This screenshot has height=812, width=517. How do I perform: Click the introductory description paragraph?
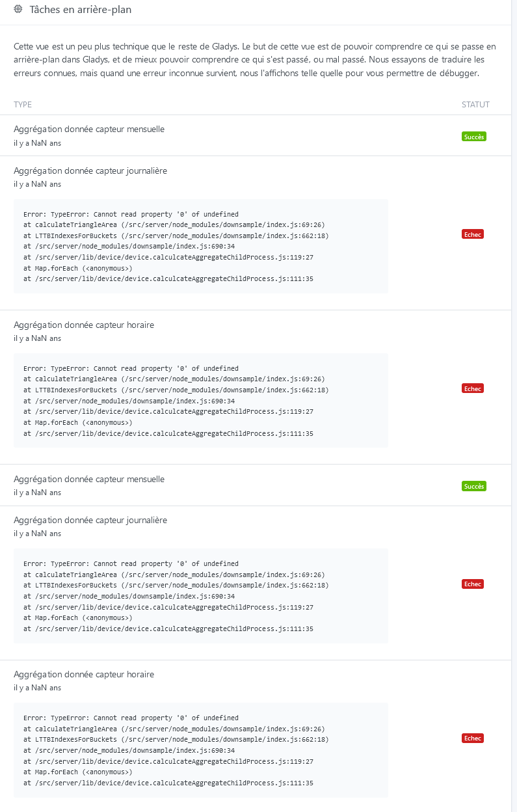(254, 60)
